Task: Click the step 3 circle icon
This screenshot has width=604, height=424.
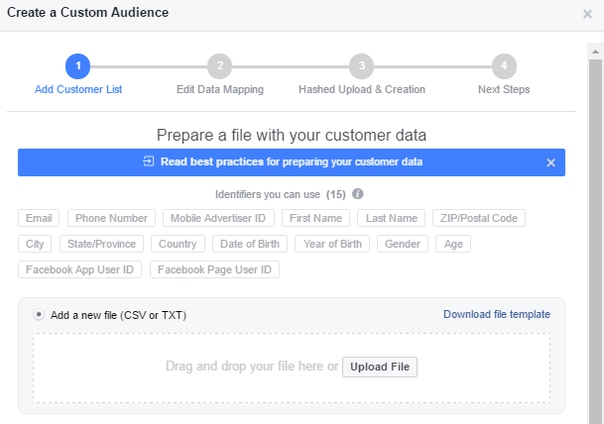Action: (361, 66)
